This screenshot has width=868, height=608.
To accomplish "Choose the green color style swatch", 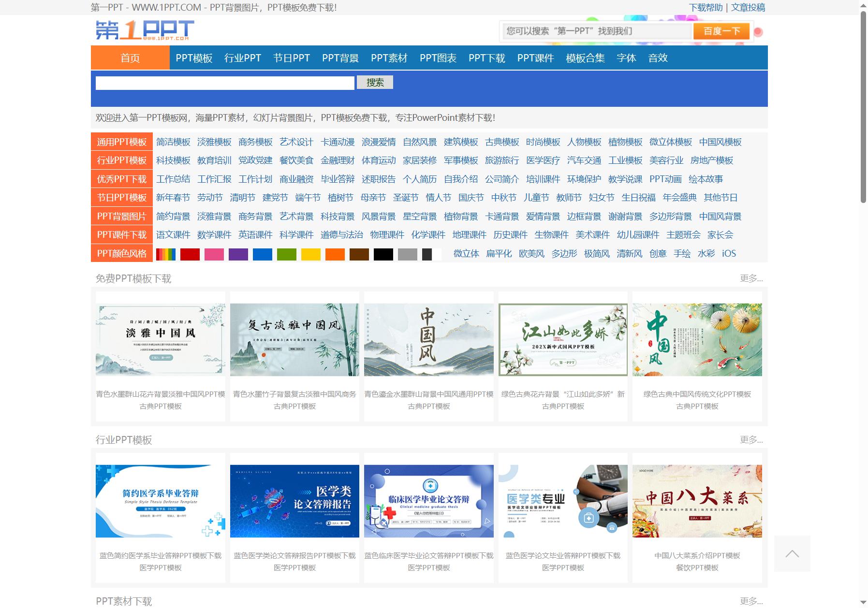I will (287, 254).
